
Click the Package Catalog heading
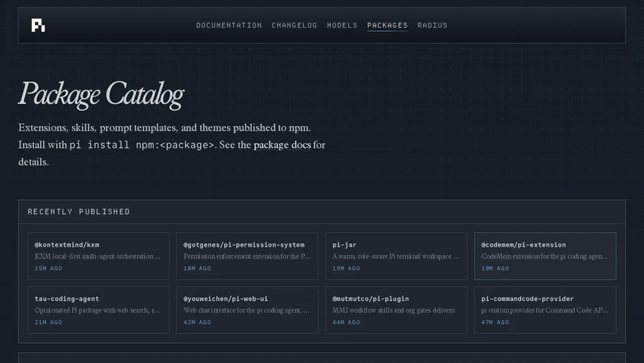[101, 94]
